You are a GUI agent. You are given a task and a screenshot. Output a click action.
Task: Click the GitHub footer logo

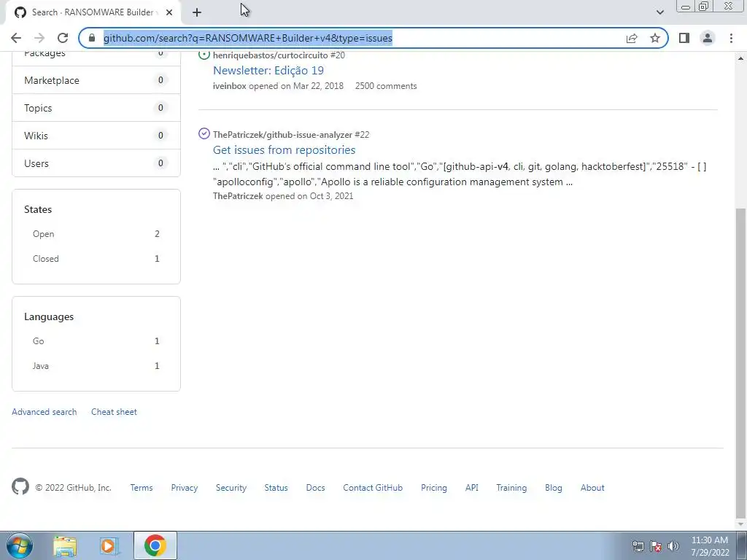(x=20, y=486)
